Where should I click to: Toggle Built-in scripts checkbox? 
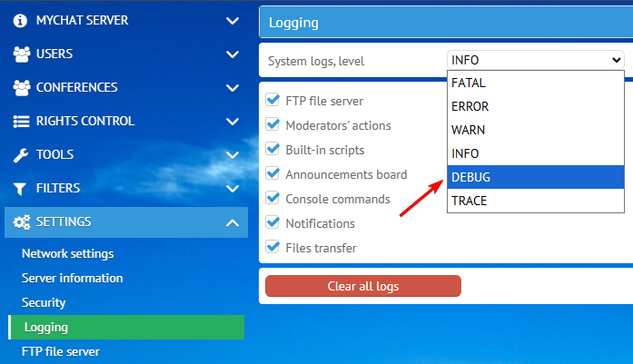coord(272,149)
